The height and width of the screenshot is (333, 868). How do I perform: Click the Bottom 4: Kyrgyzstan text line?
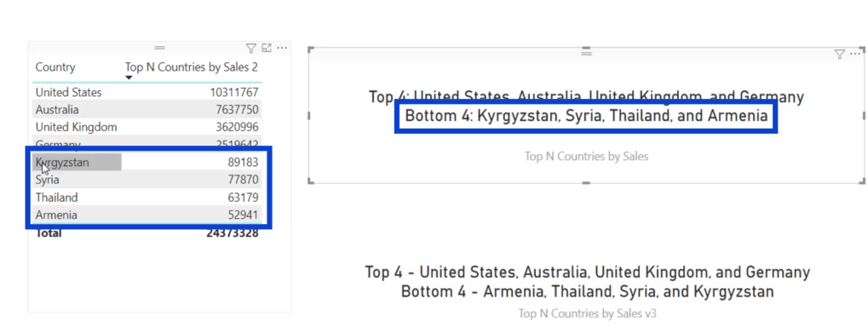point(586,116)
